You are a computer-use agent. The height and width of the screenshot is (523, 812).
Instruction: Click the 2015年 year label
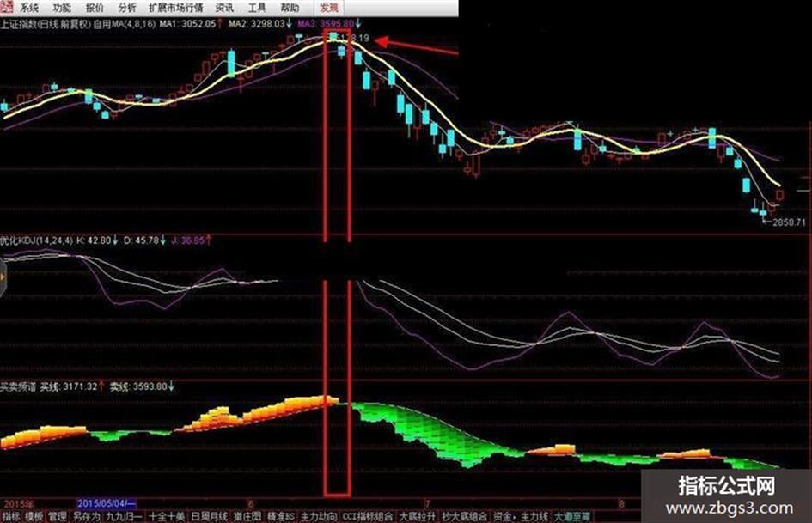pyautogui.click(x=18, y=503)
